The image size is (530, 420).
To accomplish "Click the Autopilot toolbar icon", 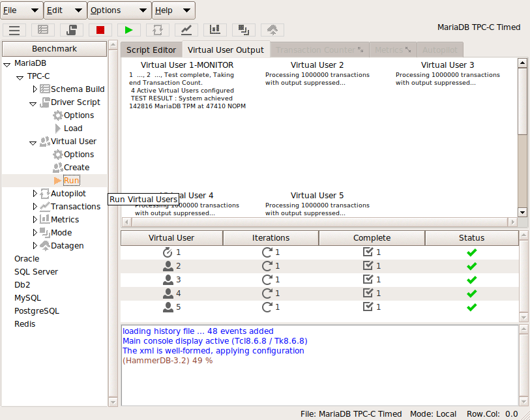I will 158,30.
